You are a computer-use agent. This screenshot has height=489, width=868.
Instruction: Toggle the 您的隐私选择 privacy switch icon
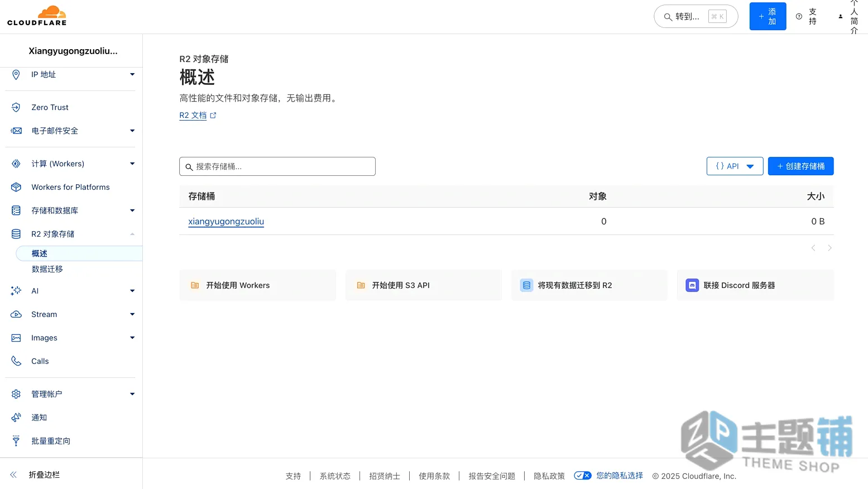[582, 476]
